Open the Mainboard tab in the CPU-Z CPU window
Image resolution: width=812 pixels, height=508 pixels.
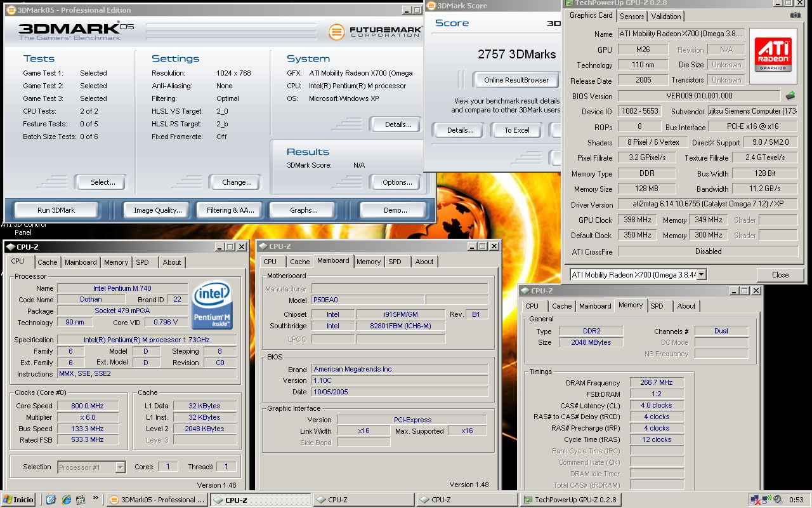tap(81, 262)
